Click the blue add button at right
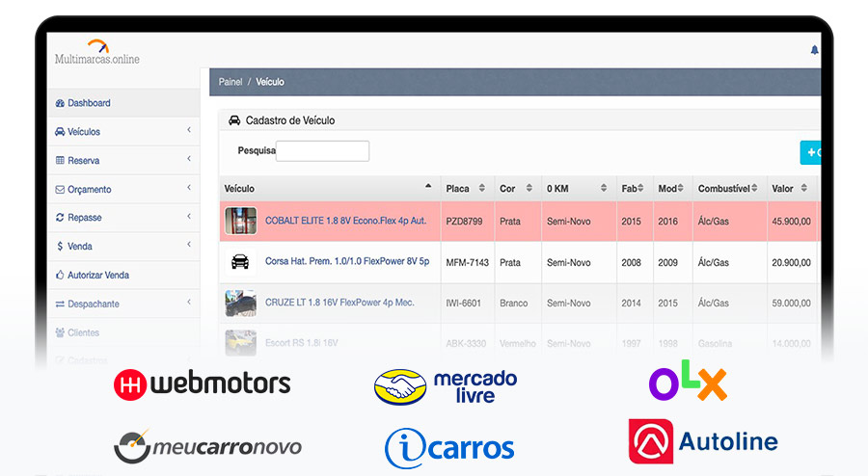This screenshot has width=868, height=476. [x=810, y=152]
